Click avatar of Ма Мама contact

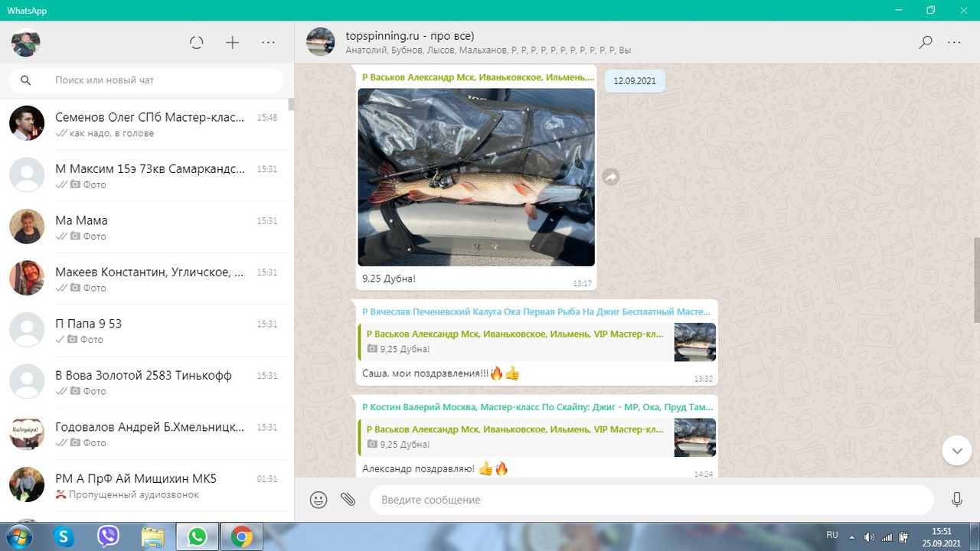pos(27,227)
